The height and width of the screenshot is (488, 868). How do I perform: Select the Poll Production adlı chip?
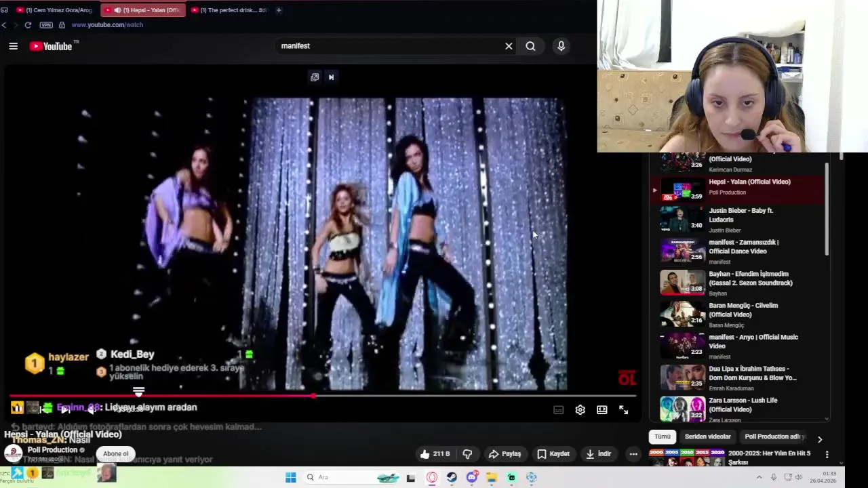coord(774,437)
